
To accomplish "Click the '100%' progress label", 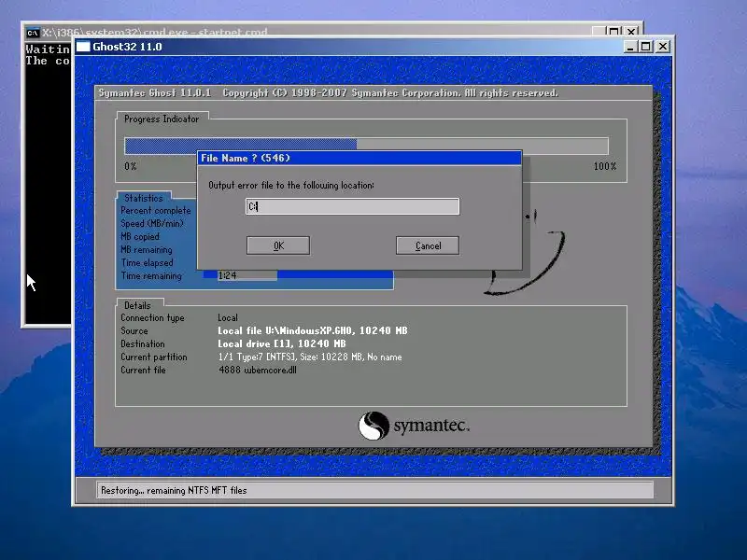I will [x=604, y=167].
